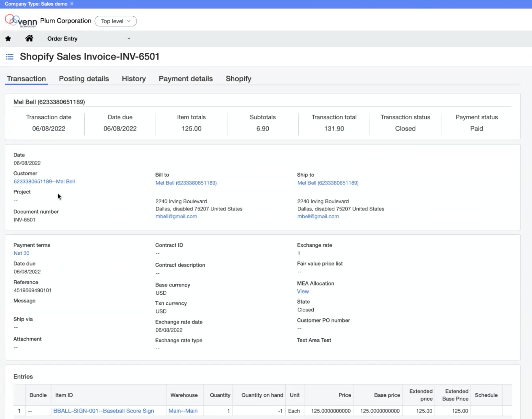The image size is (532, 419).
Task: Open the Main--Main warehouse link
Action: pos(183,411)
